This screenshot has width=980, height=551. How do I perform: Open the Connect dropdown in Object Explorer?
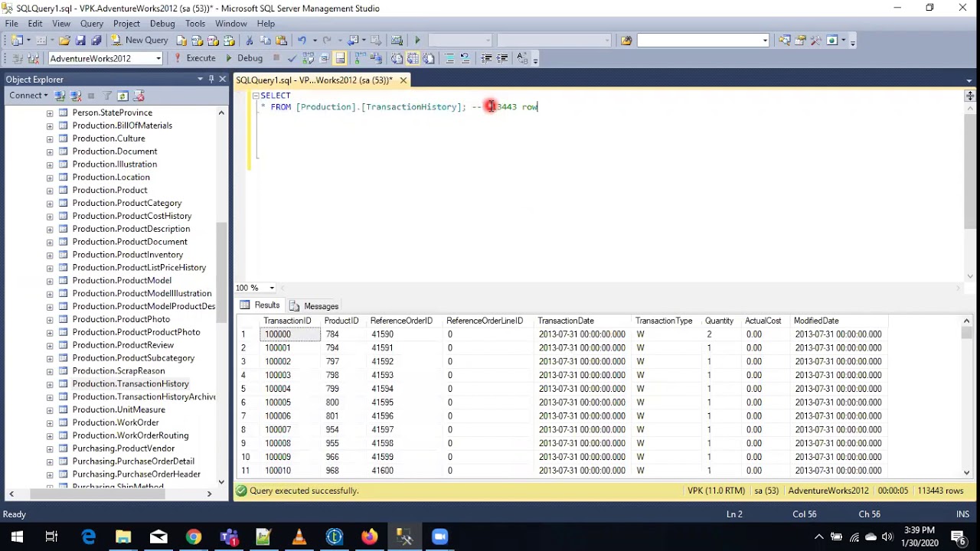click(28, 96)
